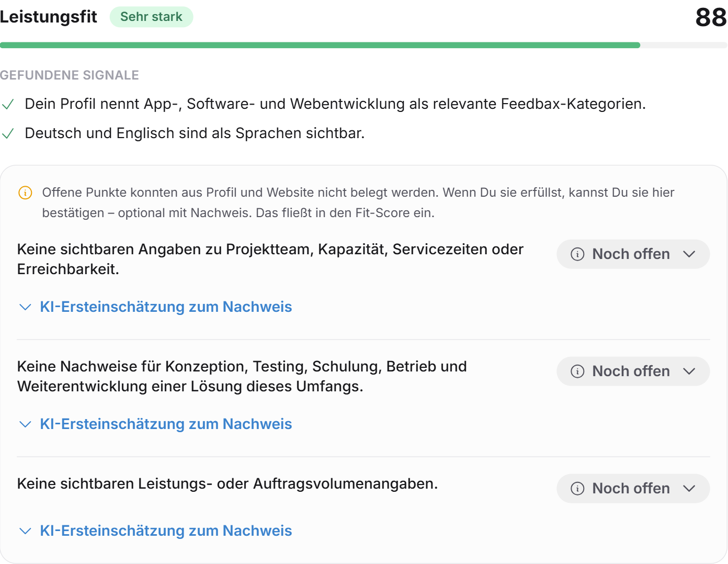Expand KI-Ersteinschätzung under the Projektteam item
Viewport: 728px width, 564px height.
pos(155,307)
